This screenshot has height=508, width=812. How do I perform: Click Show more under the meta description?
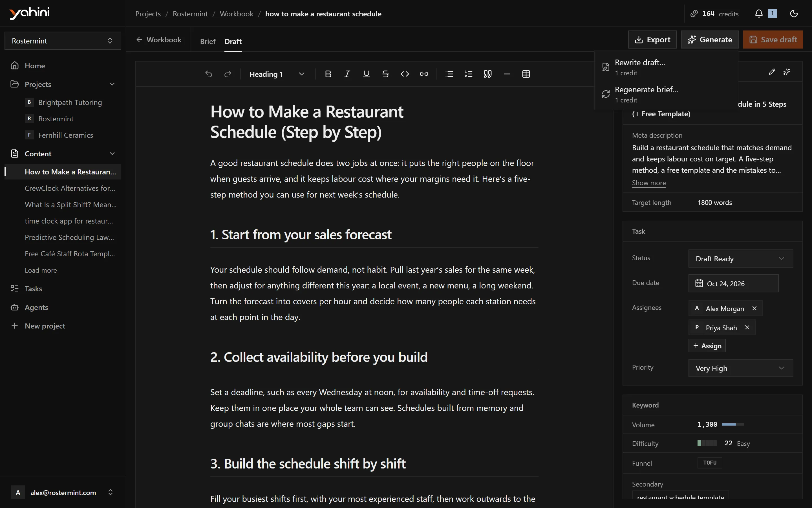[x=648, y=183]
